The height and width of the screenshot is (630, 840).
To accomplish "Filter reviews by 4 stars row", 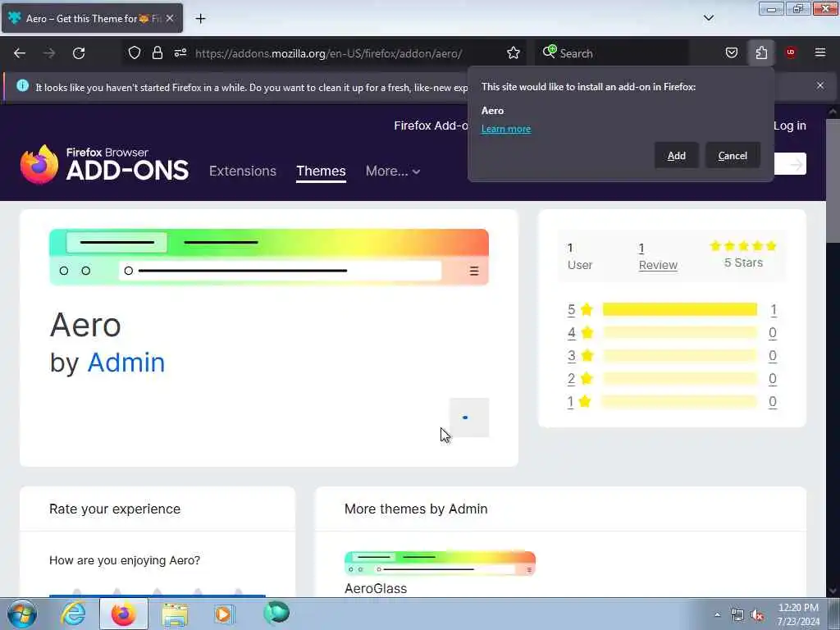I will (x=672, y=333).
